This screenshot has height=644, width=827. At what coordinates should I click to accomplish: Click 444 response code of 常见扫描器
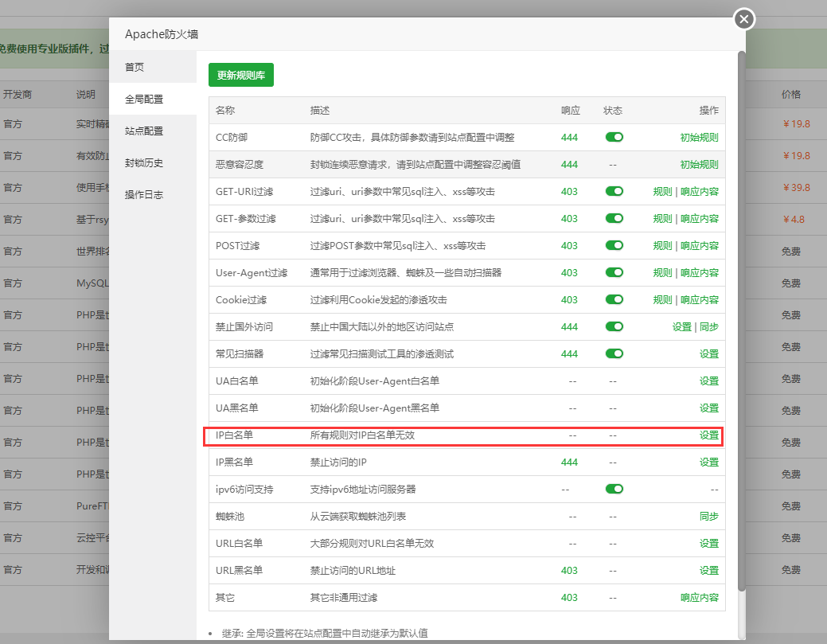(x=569, y=354)
